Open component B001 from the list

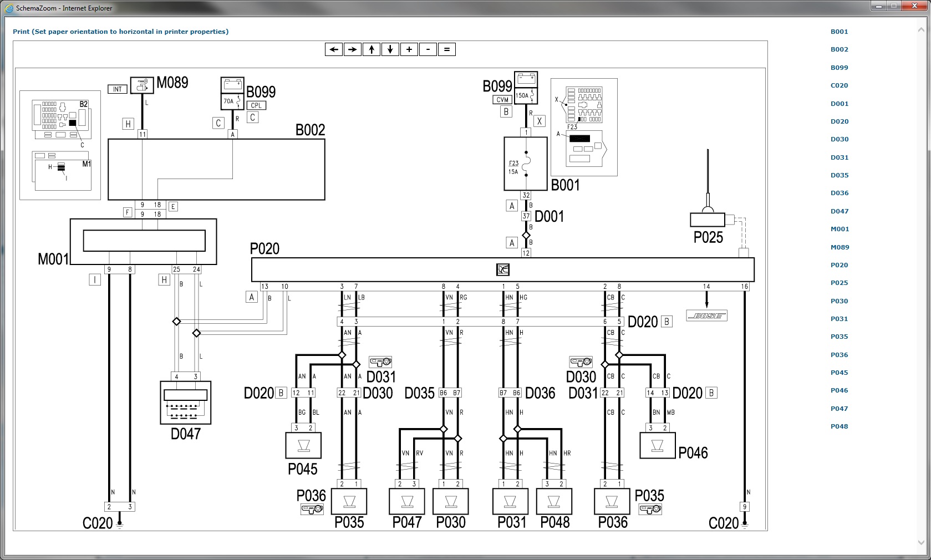pyautogui.click(x=839, y=32)
